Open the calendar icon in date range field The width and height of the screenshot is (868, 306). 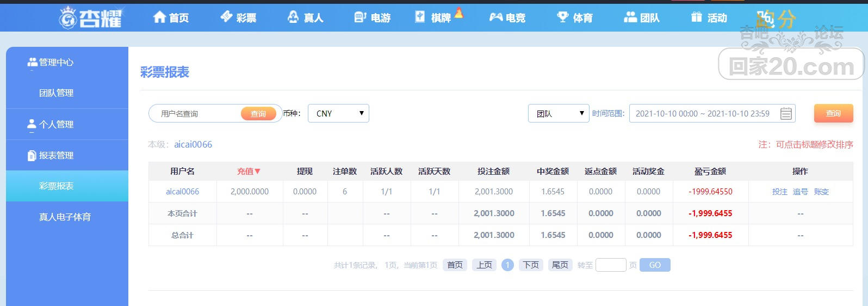point(786,113)
